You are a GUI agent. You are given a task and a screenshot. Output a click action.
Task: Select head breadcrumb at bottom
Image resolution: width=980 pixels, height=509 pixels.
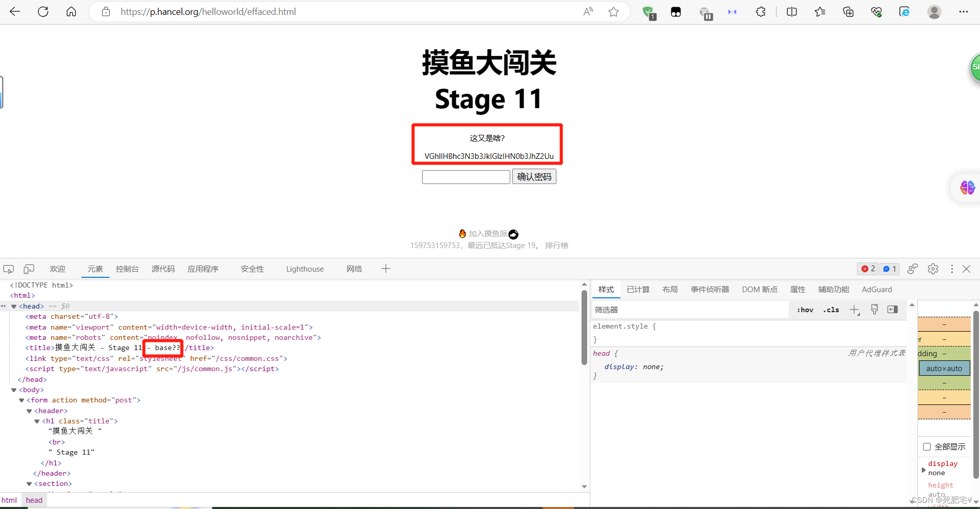pos(34,500)
